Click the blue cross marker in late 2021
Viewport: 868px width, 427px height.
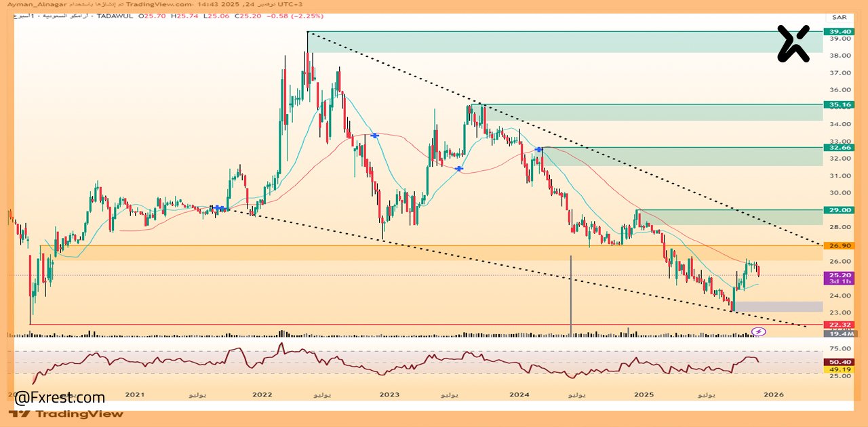[x=219, y=208]
